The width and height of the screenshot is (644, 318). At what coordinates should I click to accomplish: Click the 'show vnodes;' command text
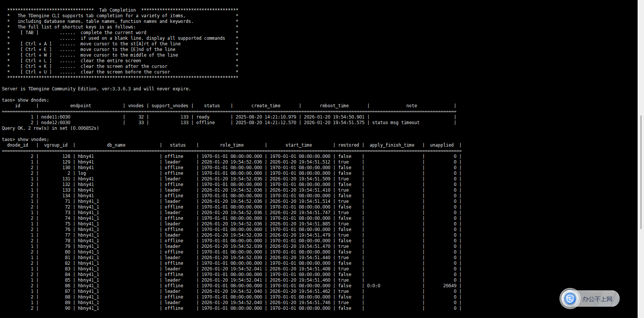coord(33,139)
